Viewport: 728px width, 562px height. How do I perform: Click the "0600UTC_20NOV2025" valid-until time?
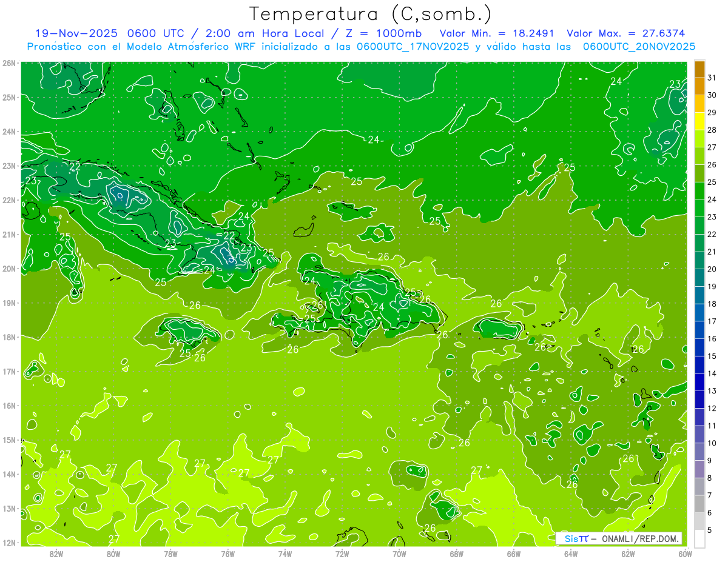[x=639, y=46]
